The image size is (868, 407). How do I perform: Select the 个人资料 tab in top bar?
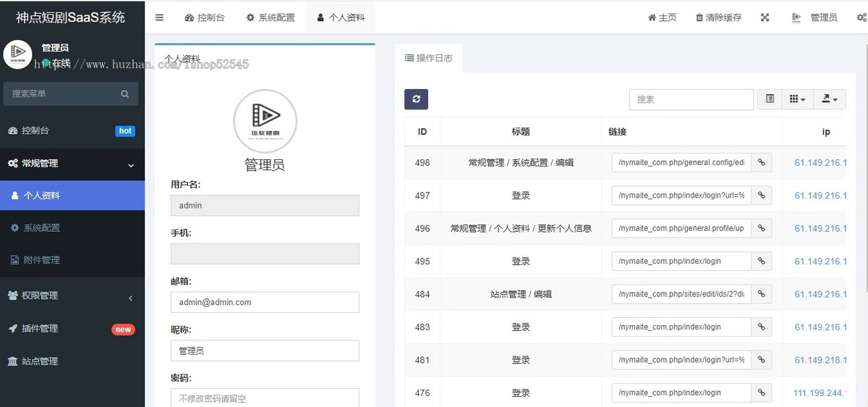click(341, 17)
